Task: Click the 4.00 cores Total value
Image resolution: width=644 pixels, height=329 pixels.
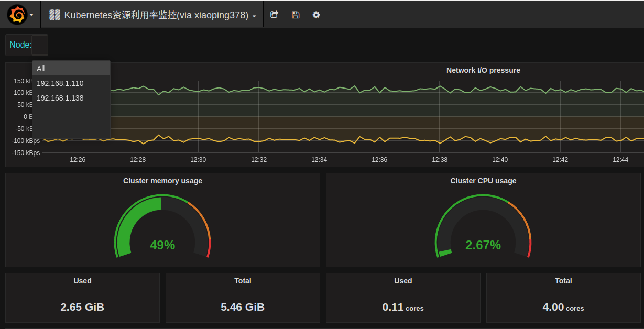Action: (563, 308)
